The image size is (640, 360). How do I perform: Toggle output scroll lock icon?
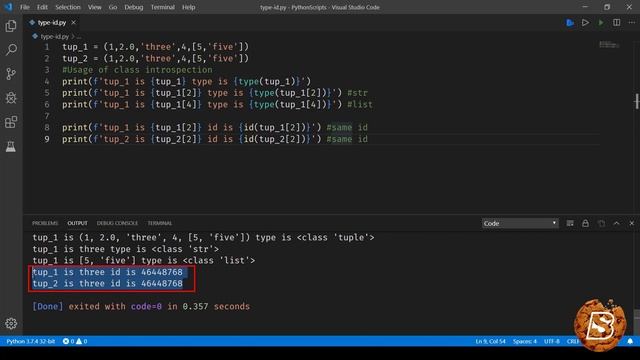click(585, 223)
